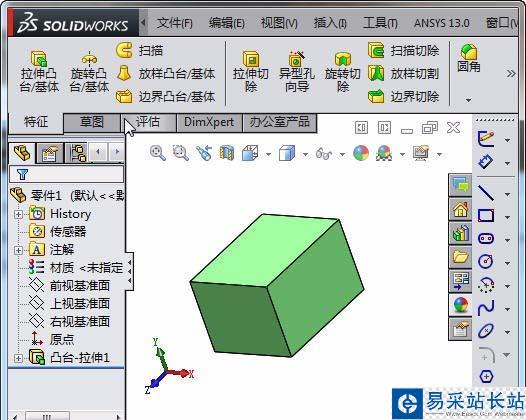Choose the Sweep tool (扫描)
Image resolution: width=526 pixels, height=420 pixels.
pyautogui.click(x=140, y=51)
